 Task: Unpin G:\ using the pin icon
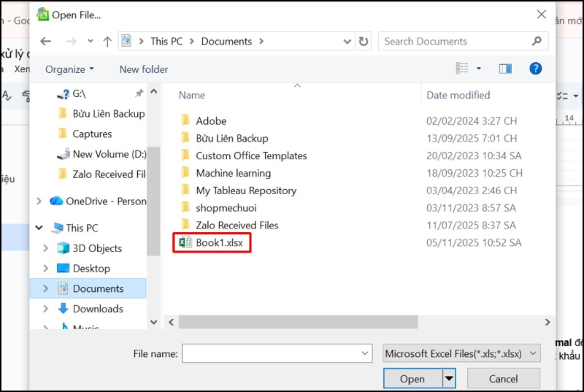[139, 93]
